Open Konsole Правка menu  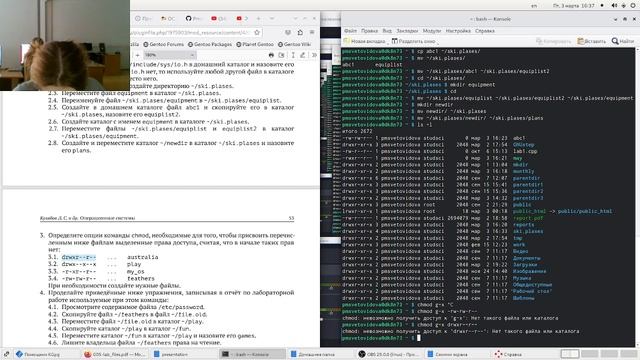click(369, 31)
